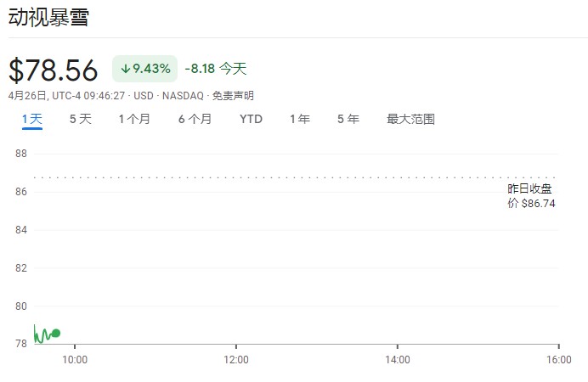Select the YTD tab

click(x=251, y=119)
